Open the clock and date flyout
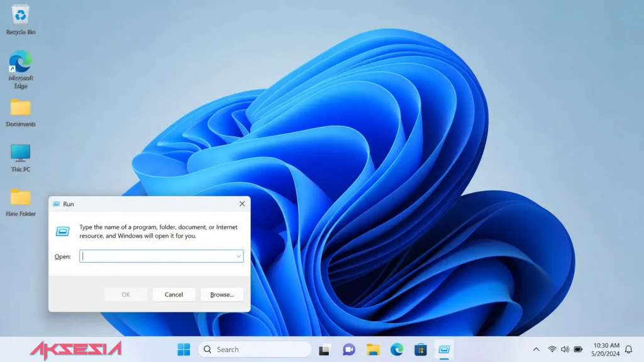The height and width of the screenshot is (362, 644). pos(606,349)
